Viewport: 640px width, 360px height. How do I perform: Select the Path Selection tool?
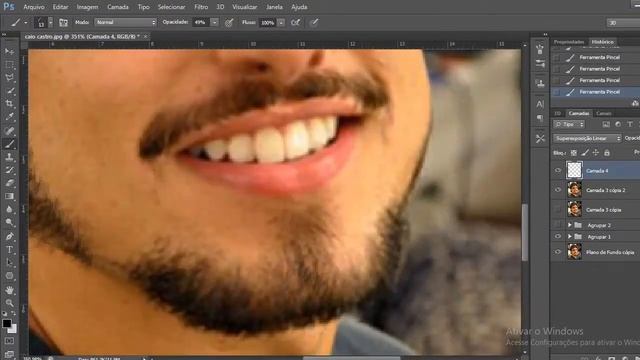pos(9,262)
